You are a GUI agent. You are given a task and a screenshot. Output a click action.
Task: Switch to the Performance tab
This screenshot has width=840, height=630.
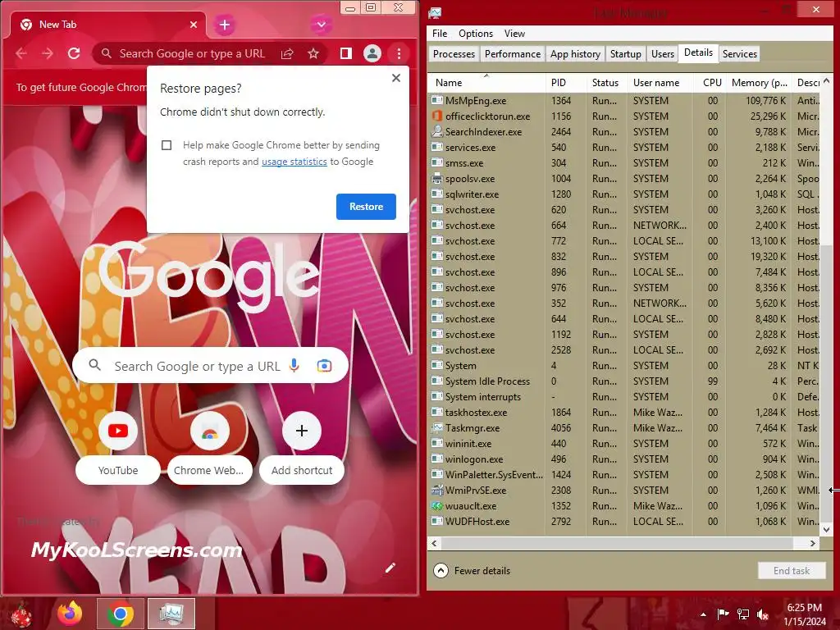(x=513, y=54)
